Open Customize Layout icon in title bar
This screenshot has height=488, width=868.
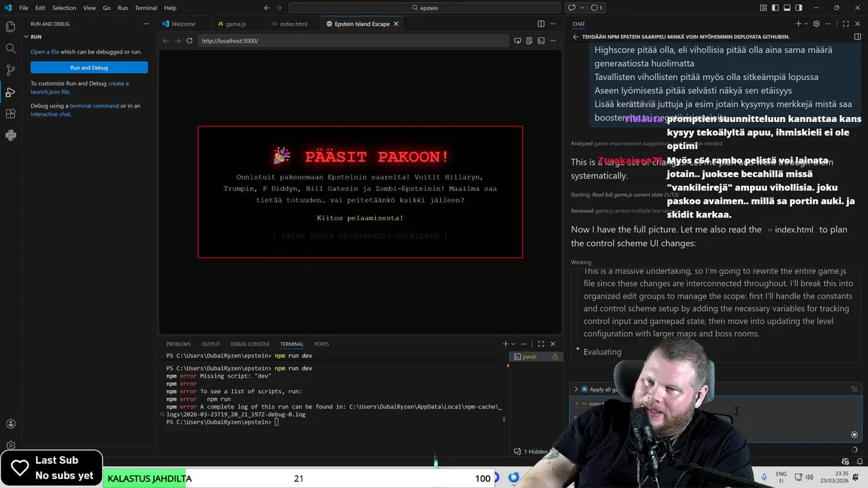[764, 7]
